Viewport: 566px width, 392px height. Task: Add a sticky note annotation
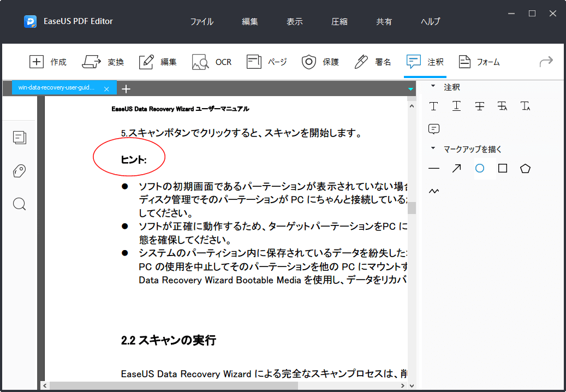433,128
